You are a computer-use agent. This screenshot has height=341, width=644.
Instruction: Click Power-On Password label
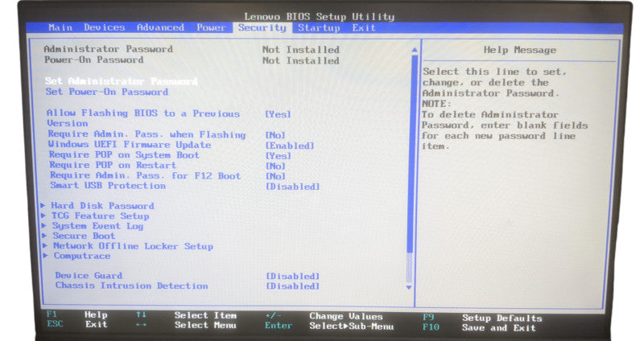tap(94, 60)
